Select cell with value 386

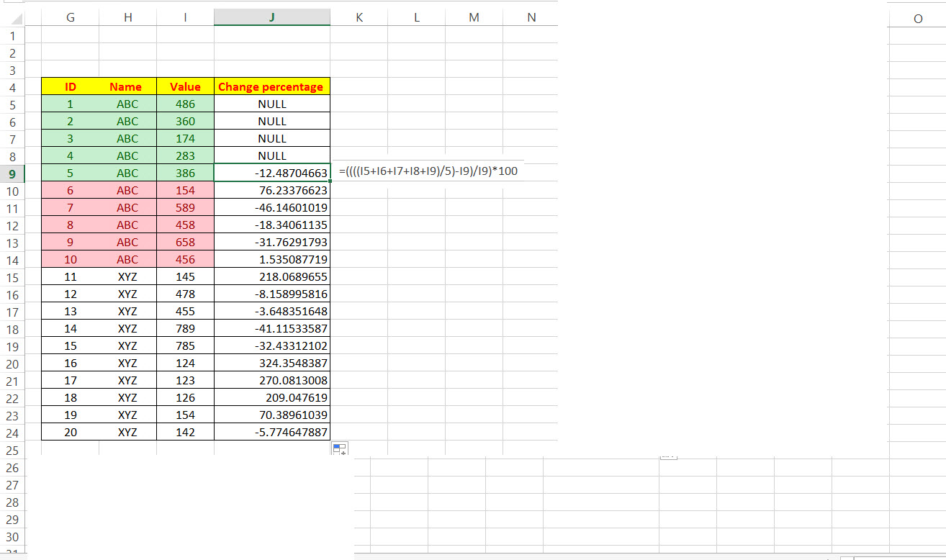[x=185, y=173]
